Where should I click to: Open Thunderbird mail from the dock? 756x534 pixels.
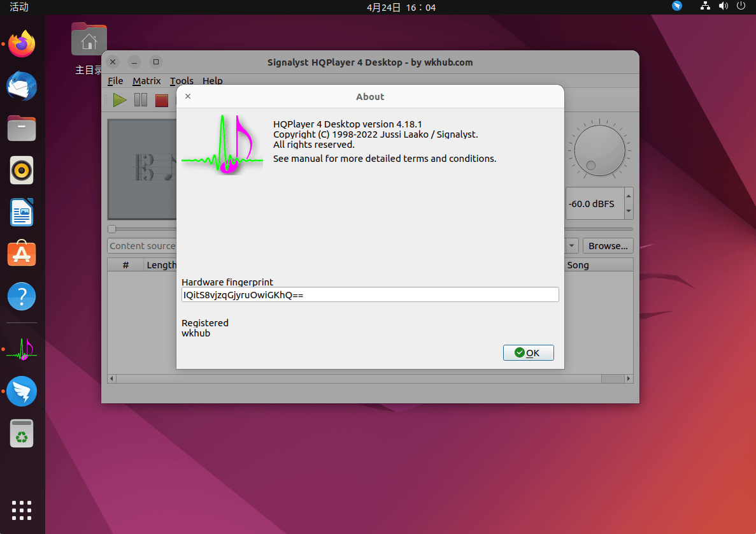tap(22, 87)
